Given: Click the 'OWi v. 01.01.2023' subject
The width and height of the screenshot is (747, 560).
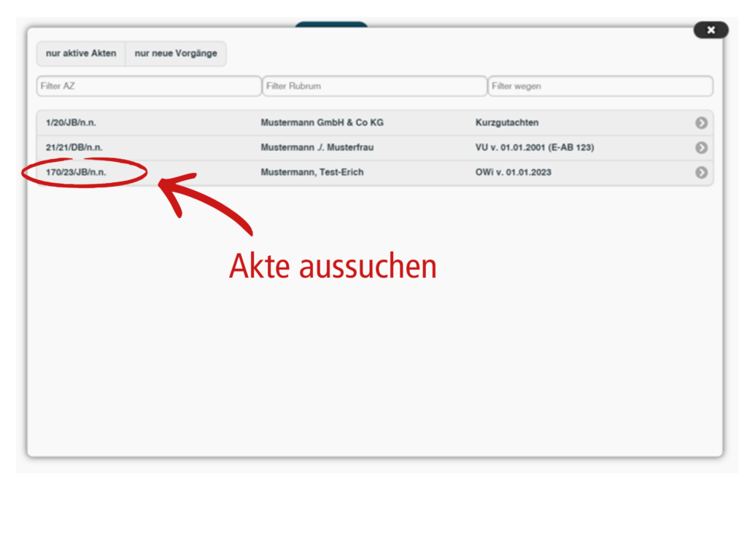Looking at the screenshot, I should point(513,173).
